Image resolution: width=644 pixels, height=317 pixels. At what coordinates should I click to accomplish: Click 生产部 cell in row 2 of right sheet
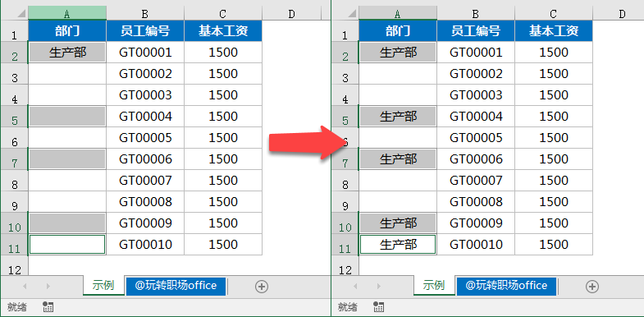coord(398,53)
